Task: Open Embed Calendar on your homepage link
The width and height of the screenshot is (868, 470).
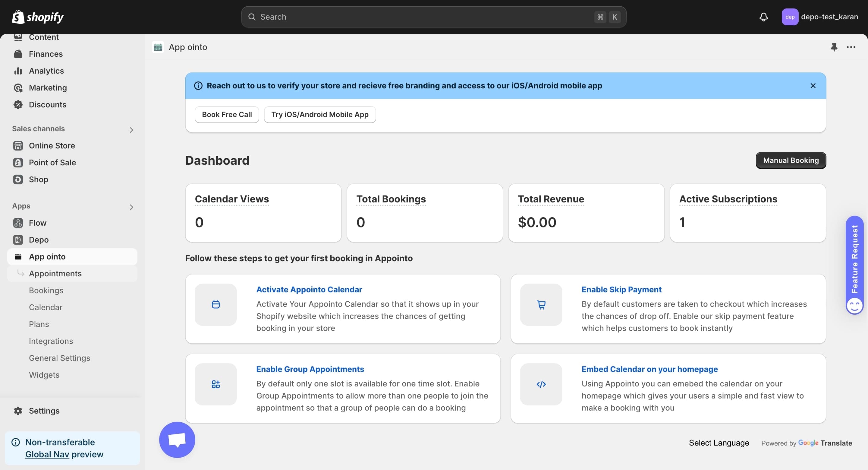Action: (x=650, y=369)
